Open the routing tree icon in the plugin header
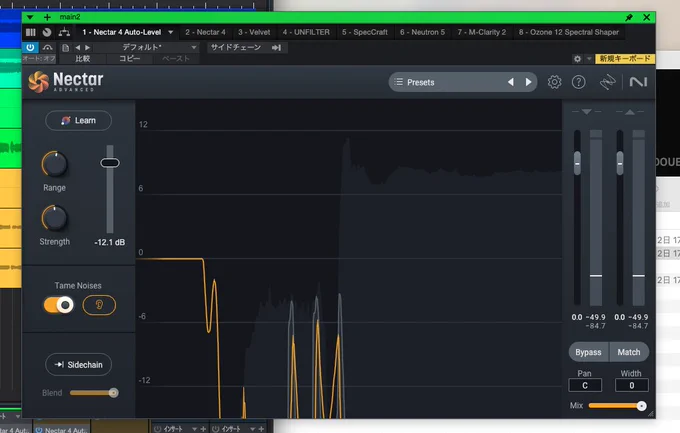 tap(64, 32)
